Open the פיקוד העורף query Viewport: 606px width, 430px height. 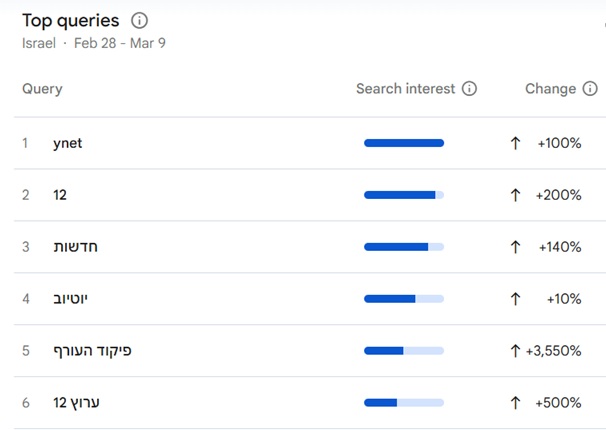tap(92, 351)
